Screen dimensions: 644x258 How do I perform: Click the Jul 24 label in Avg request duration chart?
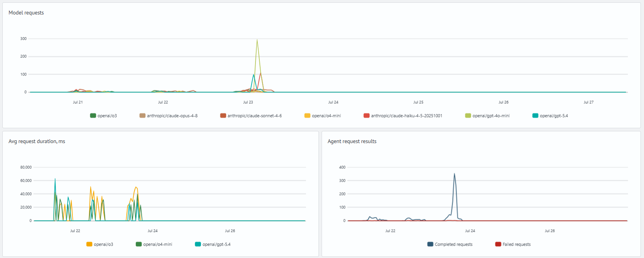pyautogui.click(x=153, y=231)
